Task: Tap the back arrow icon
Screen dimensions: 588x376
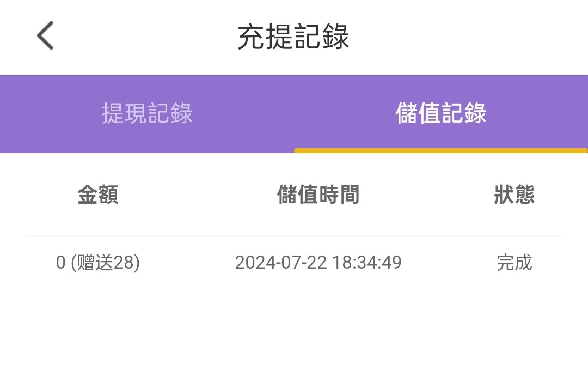Action: 45,36
